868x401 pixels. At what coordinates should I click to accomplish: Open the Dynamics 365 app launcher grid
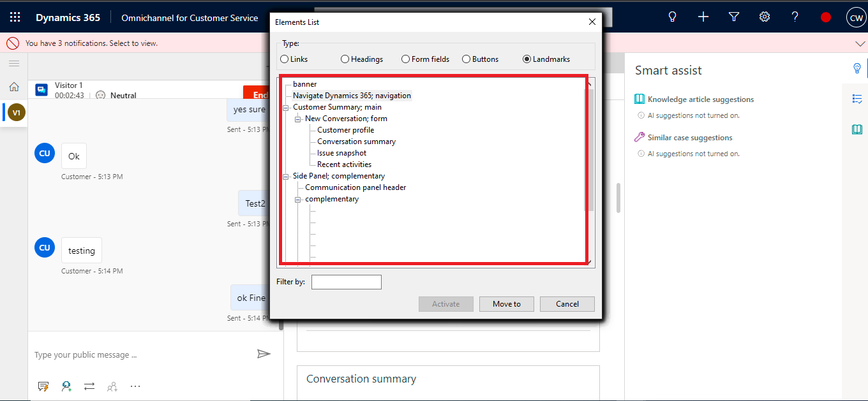point(15,17)
